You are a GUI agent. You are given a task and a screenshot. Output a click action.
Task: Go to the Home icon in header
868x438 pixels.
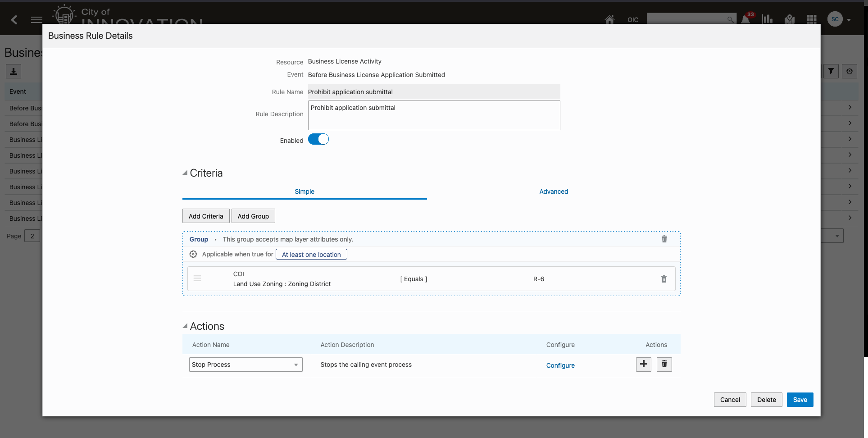coord(609,19)
